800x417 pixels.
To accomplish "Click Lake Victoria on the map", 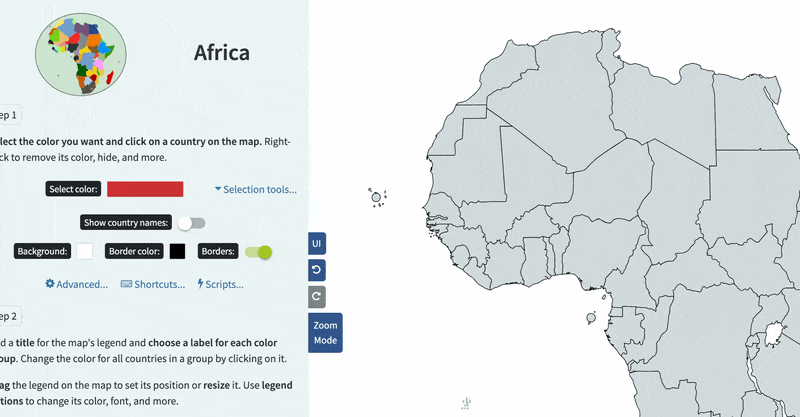I will (772, 333).
